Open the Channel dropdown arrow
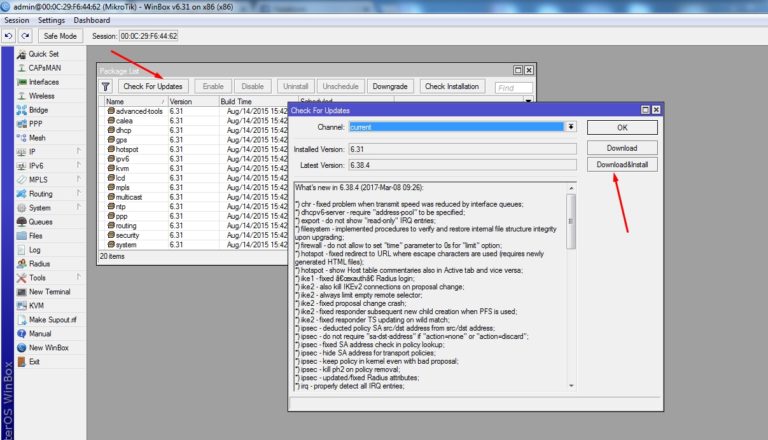This screenshot has height=440, width=768. point(570,127)
